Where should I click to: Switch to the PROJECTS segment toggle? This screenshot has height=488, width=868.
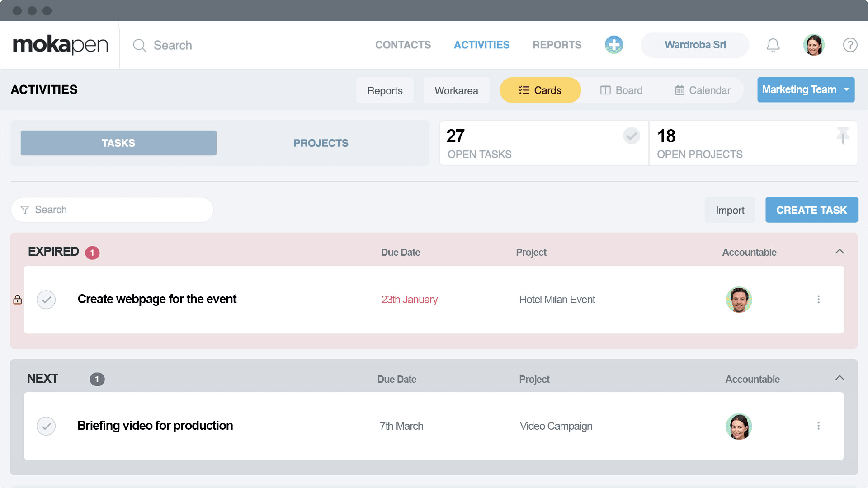[x=321, y=143]
